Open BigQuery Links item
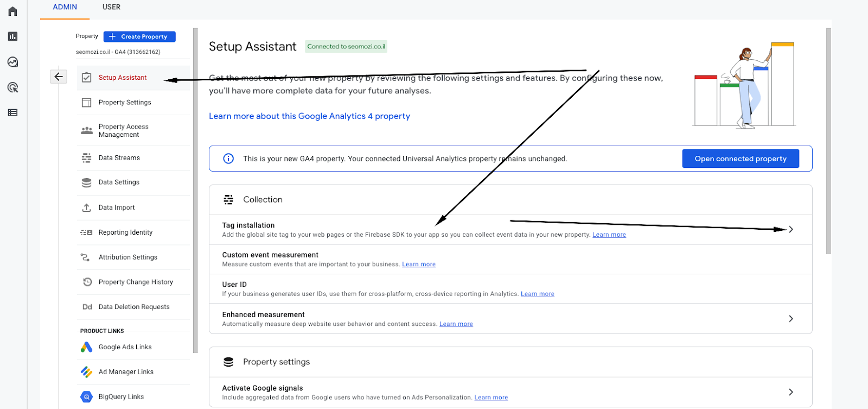 coord(121,397)
